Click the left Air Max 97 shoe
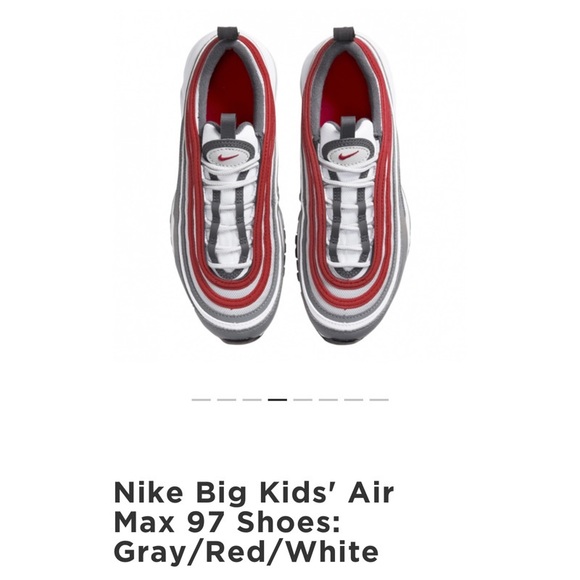The width and height of the screenshot is (580, 580). click(229, 185)
